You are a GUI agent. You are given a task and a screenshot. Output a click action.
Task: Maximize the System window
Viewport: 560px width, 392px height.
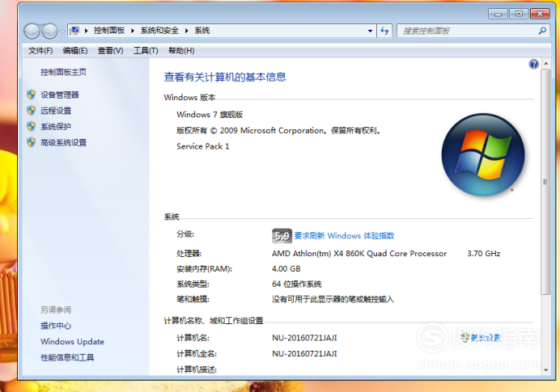(519, 14)
